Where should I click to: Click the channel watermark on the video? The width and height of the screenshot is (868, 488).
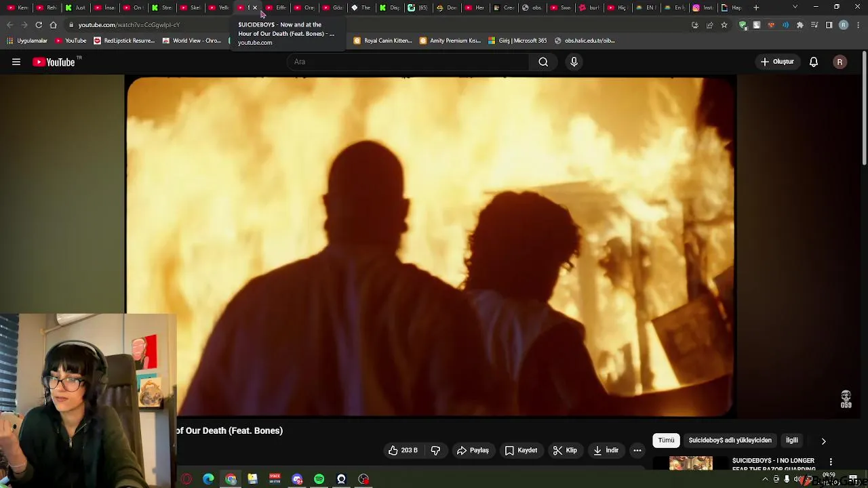(846, 399)
